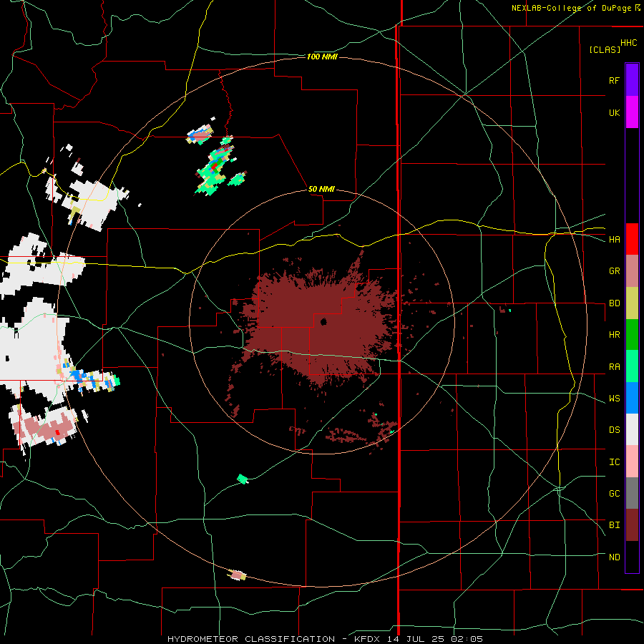This screenshot has width=644, height=644.
Task: Click the GC label beside the legend
Action: coord(614,494)
